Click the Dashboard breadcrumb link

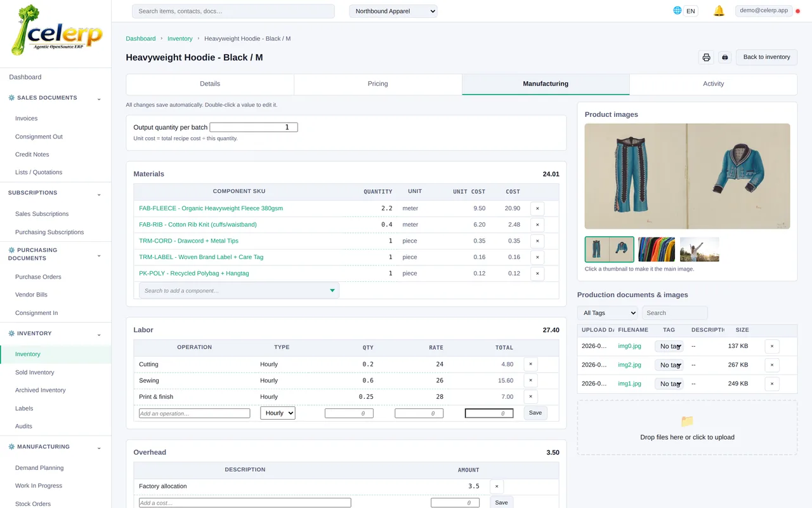(x=140, y=39)
